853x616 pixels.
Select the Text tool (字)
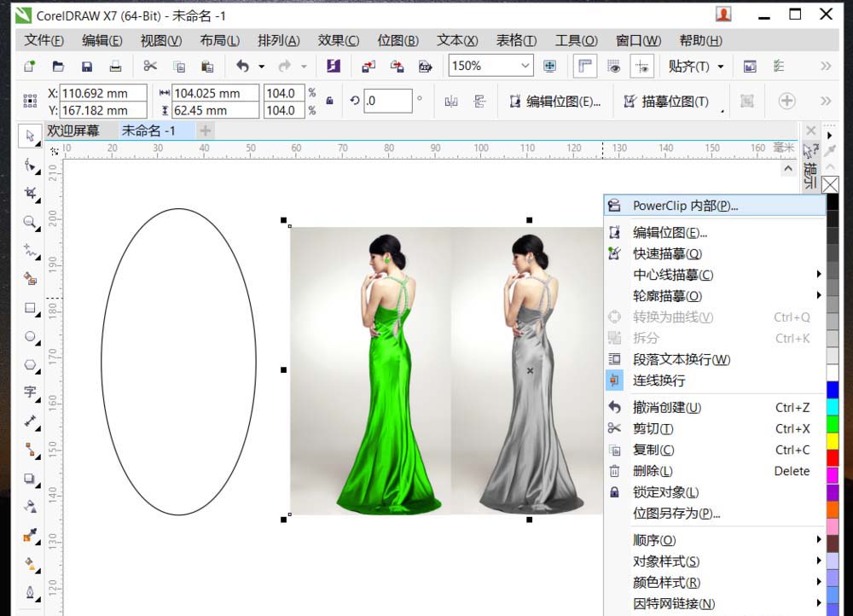click(x=28, y=391)
